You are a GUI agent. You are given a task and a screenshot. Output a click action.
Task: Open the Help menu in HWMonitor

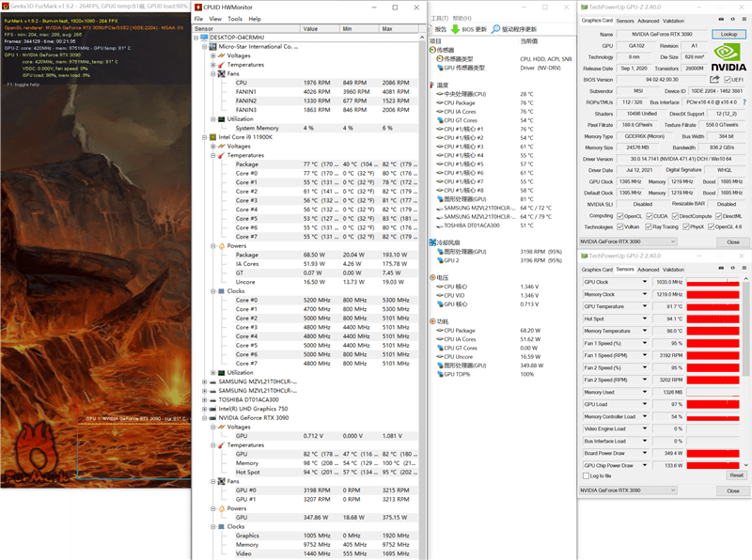click(x=255, y=19)
